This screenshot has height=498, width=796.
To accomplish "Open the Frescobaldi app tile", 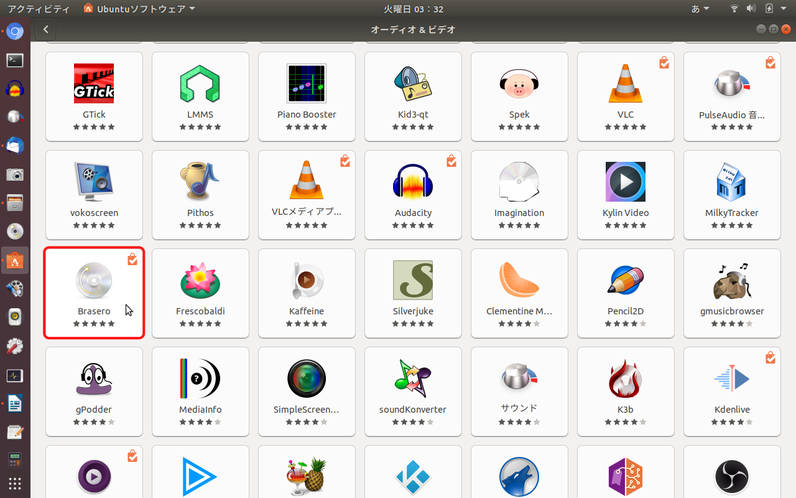I will pyautogui.click(x=200, y=293).
